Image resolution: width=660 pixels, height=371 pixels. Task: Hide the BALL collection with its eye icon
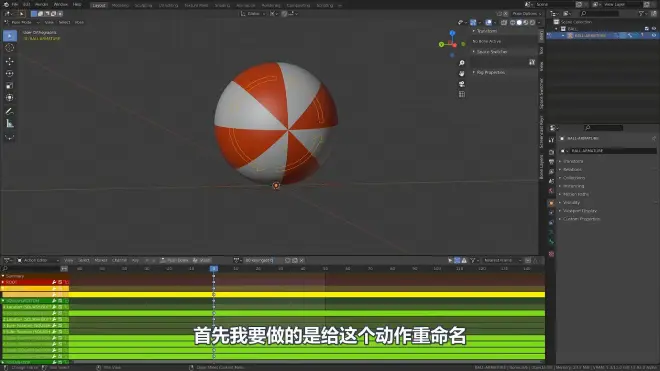pos(654,29)
